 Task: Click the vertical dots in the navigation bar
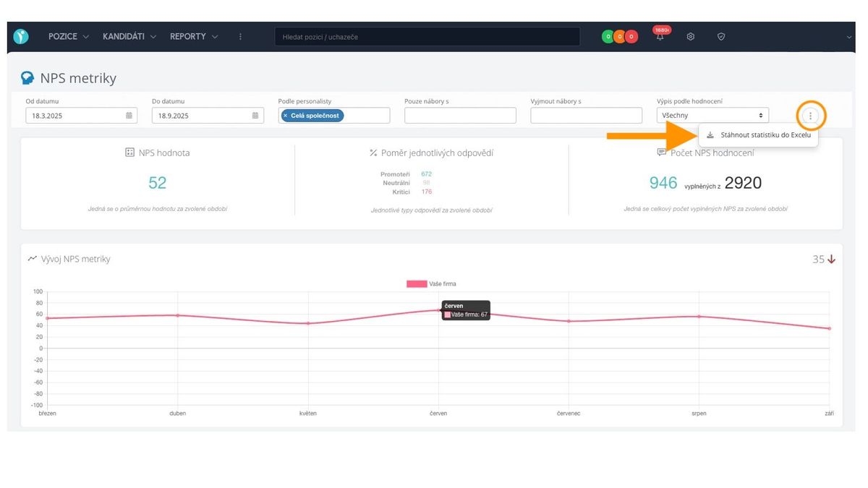pyautogui.click(x=241, y=37)
